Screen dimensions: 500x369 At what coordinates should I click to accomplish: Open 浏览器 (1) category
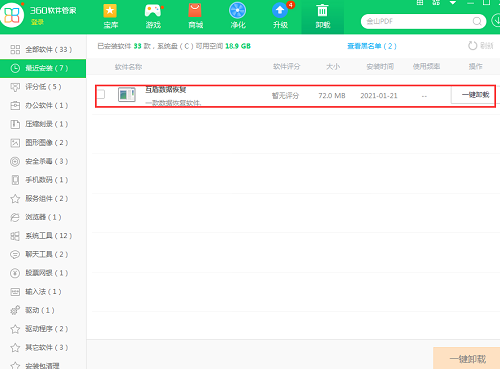(x=43, y=217)
